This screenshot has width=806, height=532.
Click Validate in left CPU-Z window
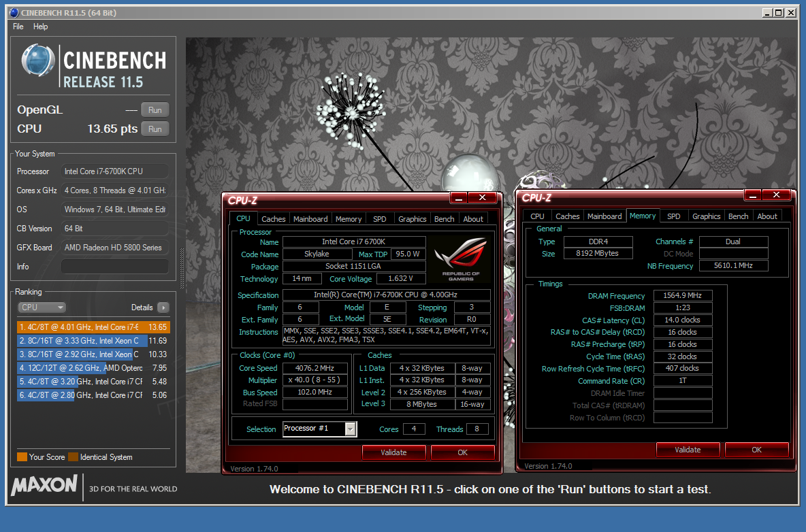(393, 452)
